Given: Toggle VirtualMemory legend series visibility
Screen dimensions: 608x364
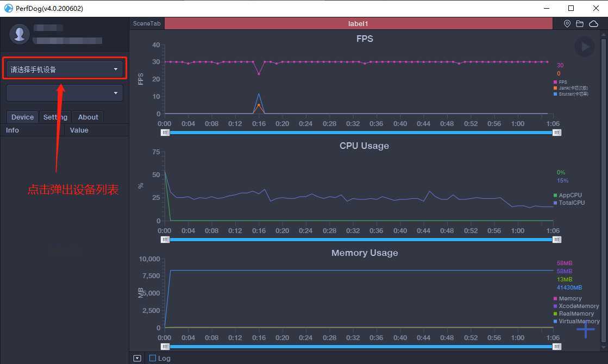Looking at the screenshot, I should [576, 322].
